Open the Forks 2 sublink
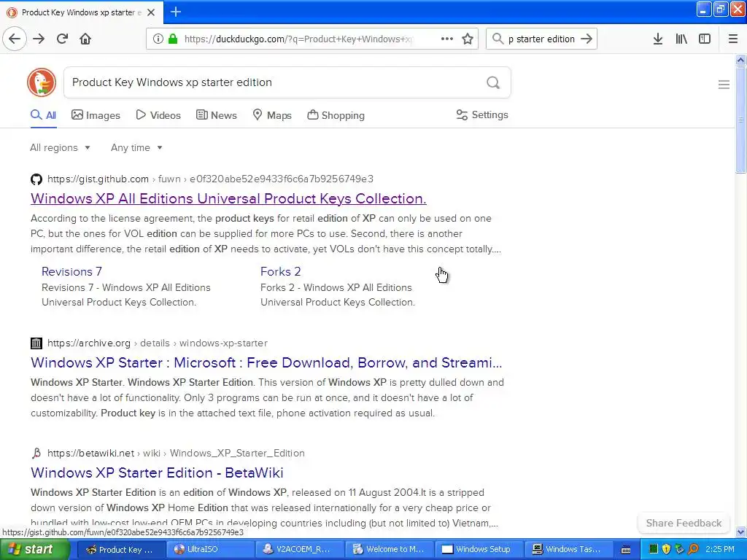747x560 pixels. tap(281, 271)
